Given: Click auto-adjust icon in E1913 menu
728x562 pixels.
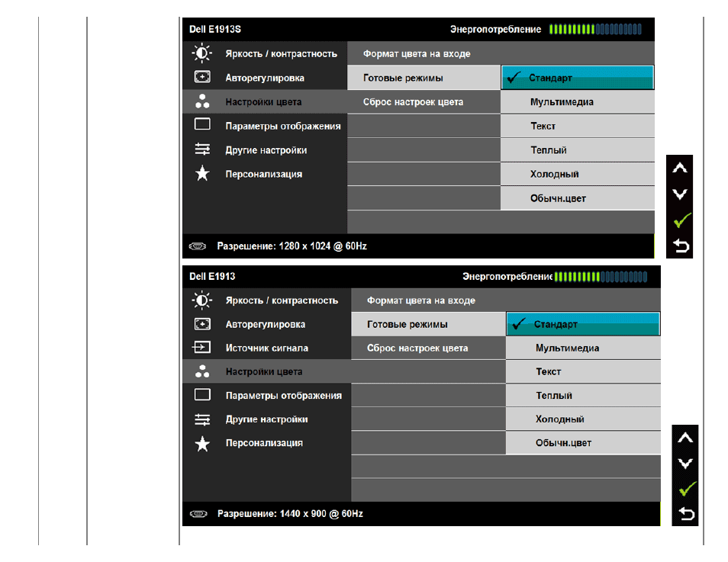Looking at the screenshot, I should [202, 324].
